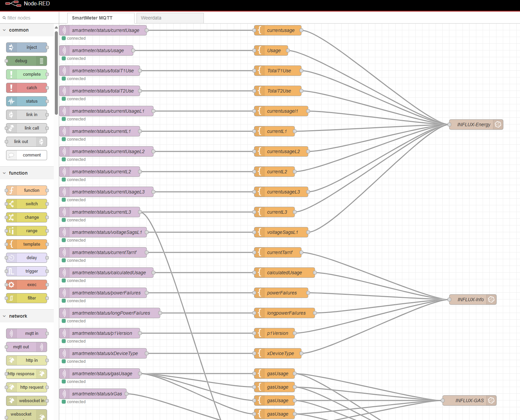Viewport: 520px width, 420px height.
Task: Click output port of smartmeter/status/currentL3 node
Action: (x=140, y=212)
